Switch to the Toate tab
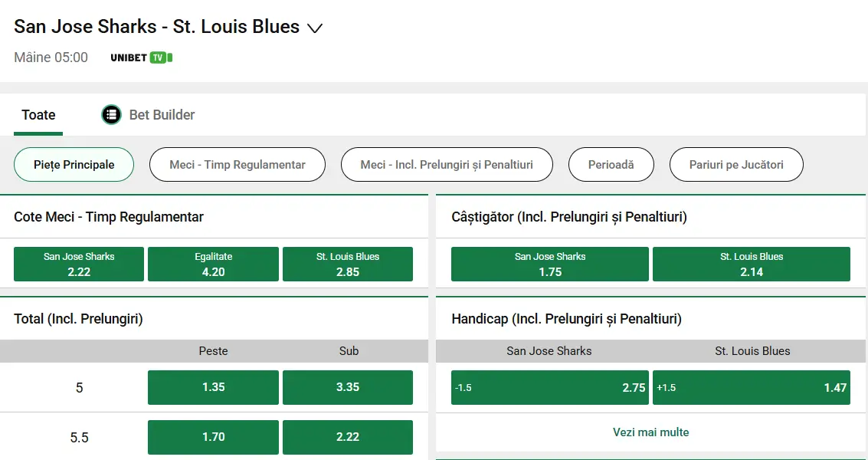This screenshot has height=460, width=868. coord(38,115)
